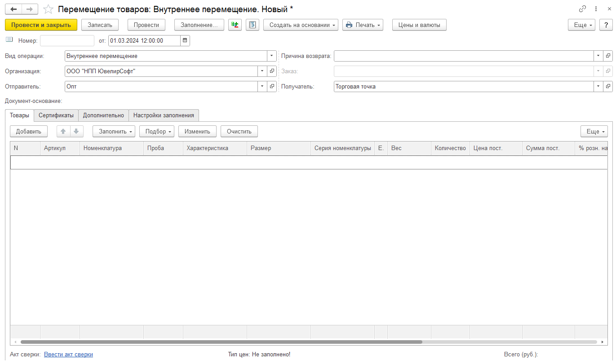Click Количество column header
The width and height of the screenshot is (616, 364).
pyautogui.click(x=450, y=148)
